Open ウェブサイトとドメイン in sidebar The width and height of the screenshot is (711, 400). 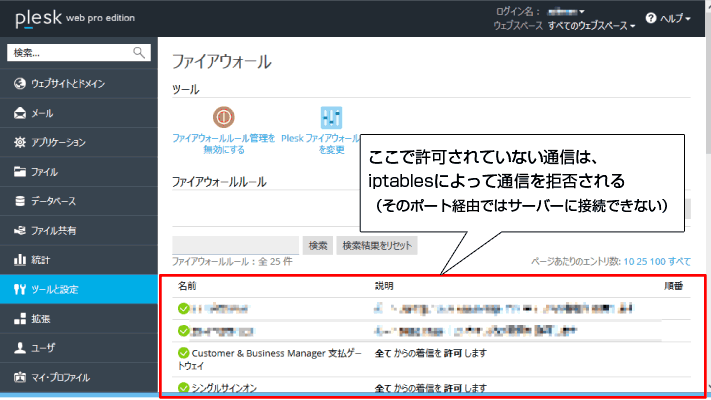click(79, 83)
